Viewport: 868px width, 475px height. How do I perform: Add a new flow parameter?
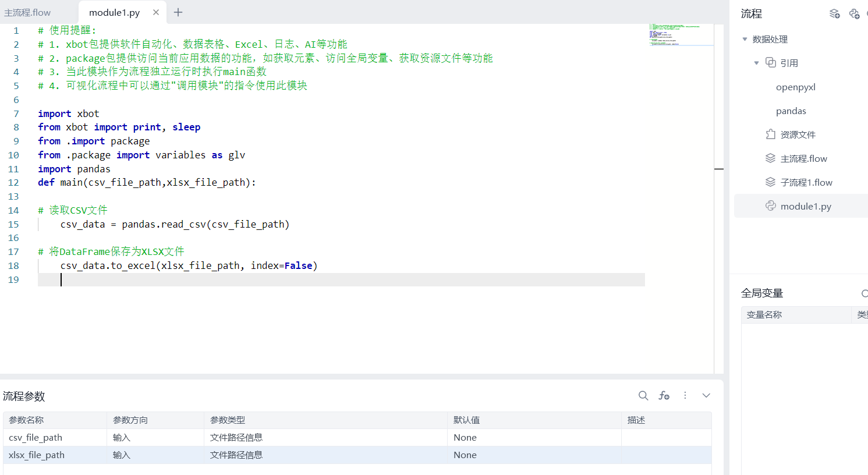pyautogui.click(x=664, y=396)
